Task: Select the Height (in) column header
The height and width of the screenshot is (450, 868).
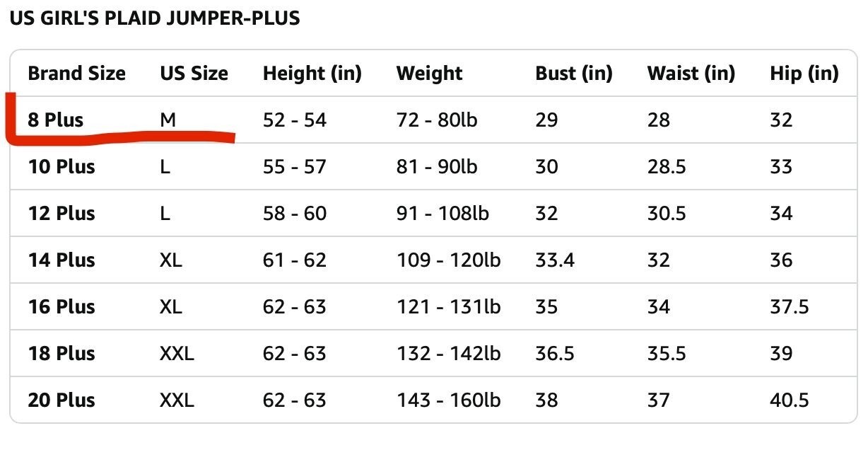Action: point(312,74)
